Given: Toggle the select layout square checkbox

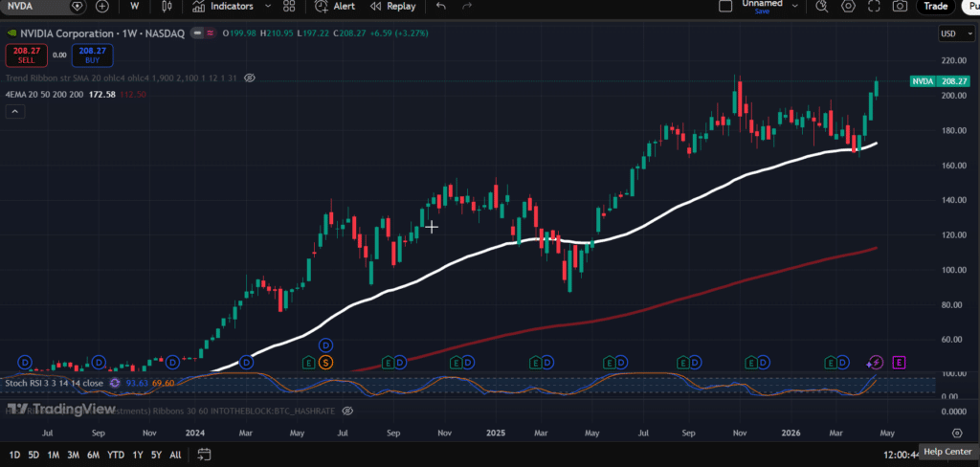Looking at the screenshot, I should [x=726, y=7].
